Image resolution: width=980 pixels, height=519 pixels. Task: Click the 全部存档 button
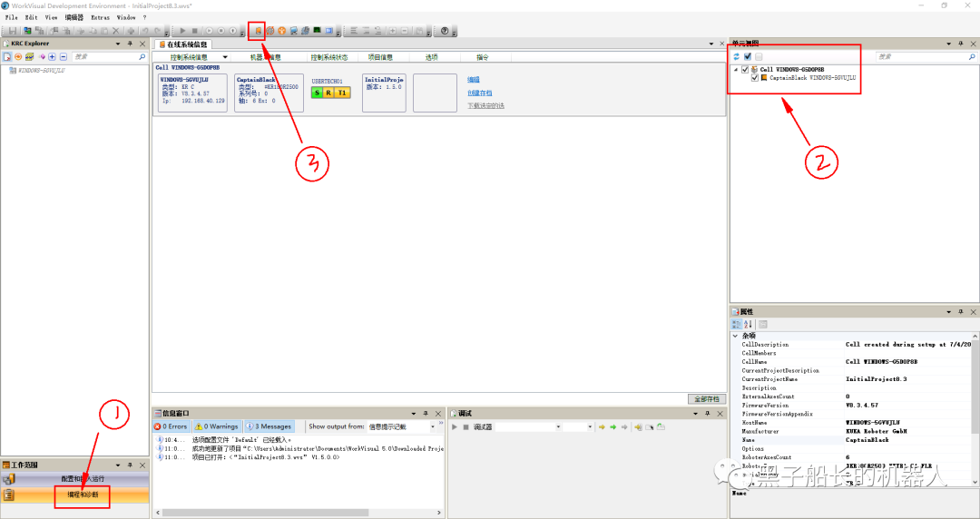706,399
